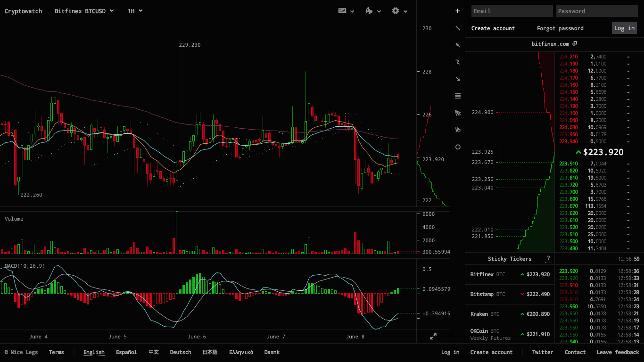Open bitfinex.com external link icon
This screenshot has height=362, width=644.
click(x=575, y=43)
